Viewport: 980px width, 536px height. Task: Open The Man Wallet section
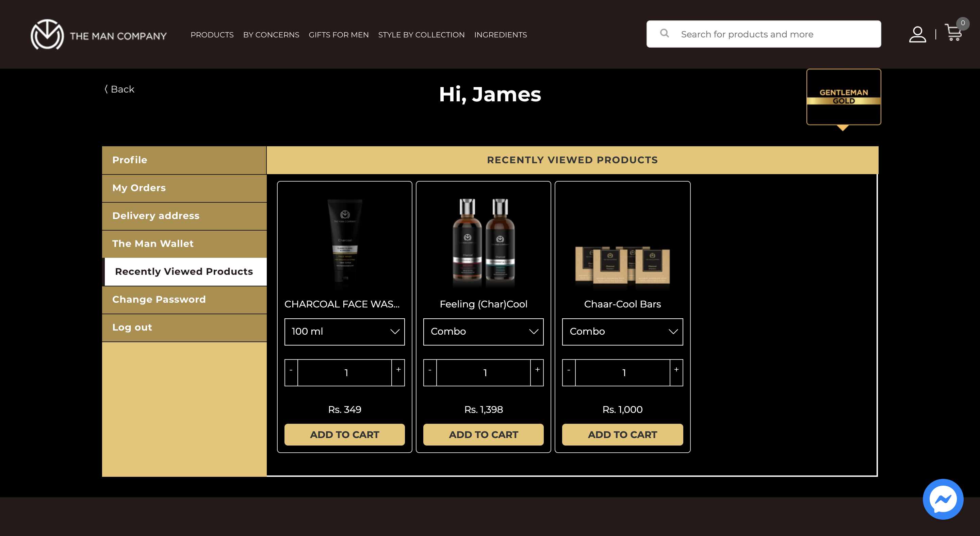pyautogui.click(x=184, y=244)
